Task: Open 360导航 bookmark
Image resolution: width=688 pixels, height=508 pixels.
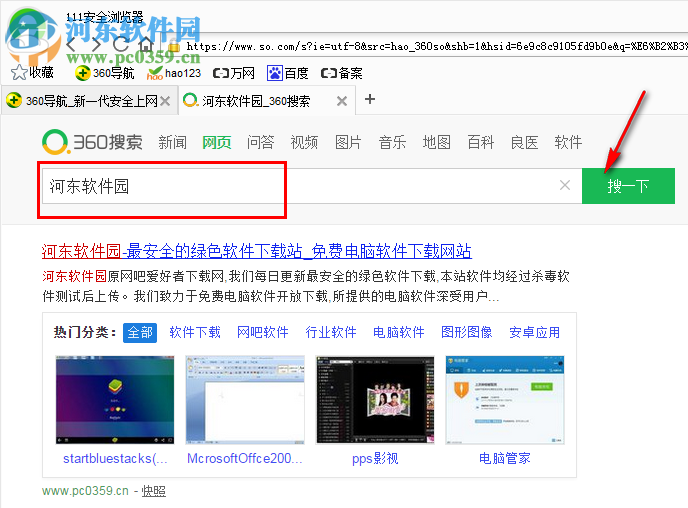Action: 104,73
